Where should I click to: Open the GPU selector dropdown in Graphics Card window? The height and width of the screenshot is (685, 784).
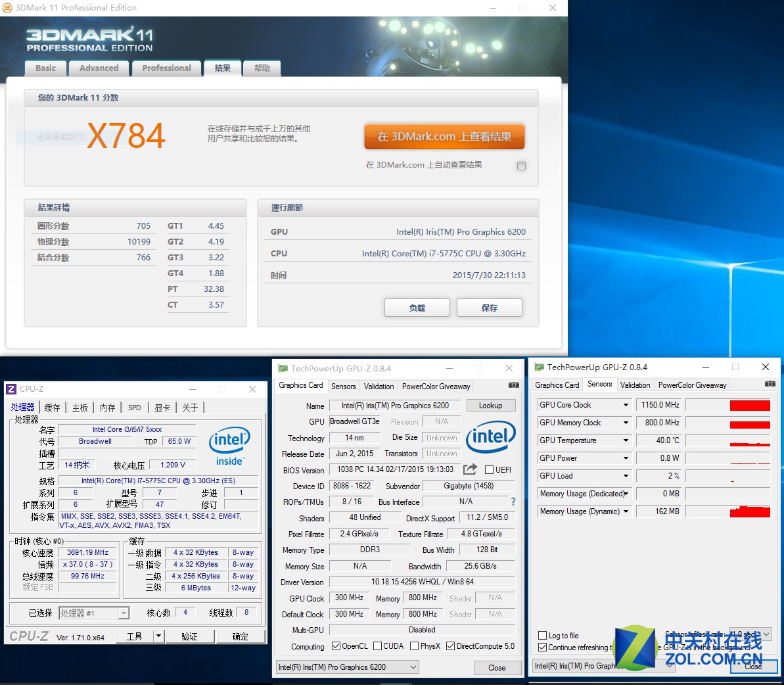348,667
